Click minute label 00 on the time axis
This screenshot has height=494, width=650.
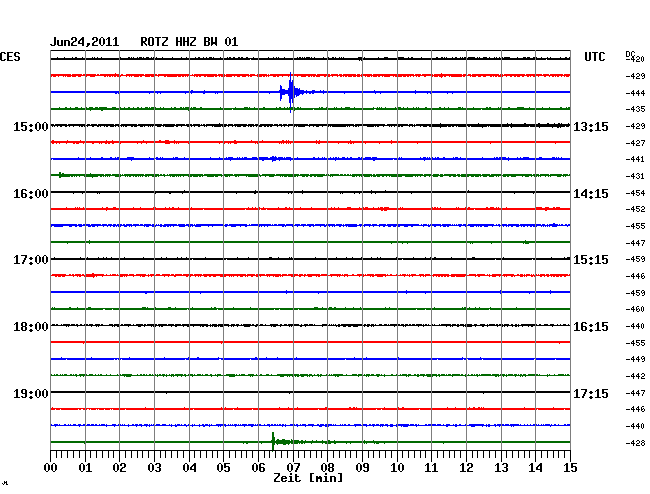[51, 468]
